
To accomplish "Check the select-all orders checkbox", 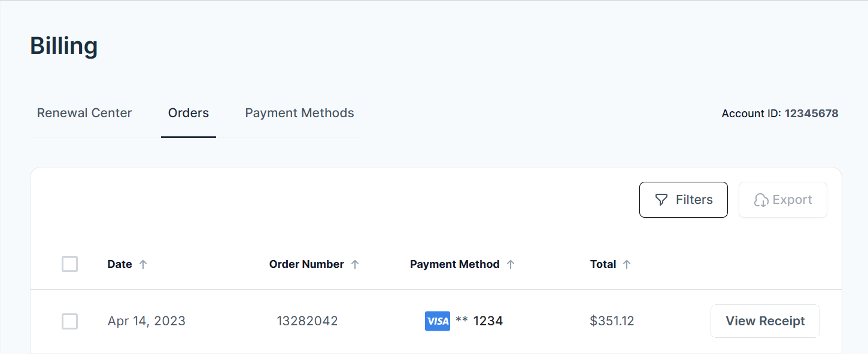I will pyautogui.click(x=69, y=264).
